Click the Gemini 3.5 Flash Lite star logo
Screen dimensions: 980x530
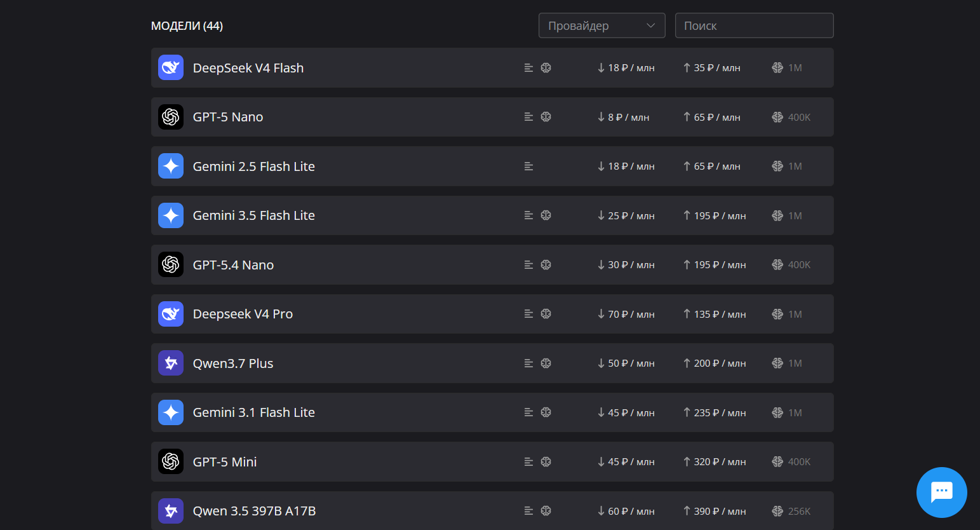pos(171,215)
